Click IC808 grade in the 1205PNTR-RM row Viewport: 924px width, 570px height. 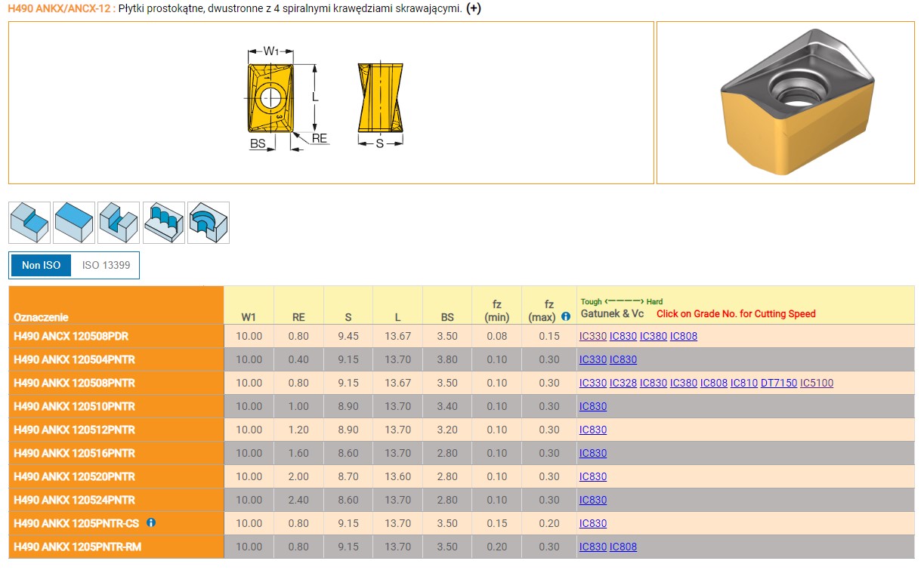[x=623, y=547]
